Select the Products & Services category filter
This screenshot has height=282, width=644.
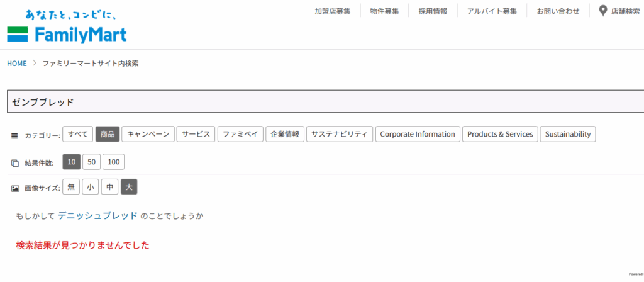click(x=500, y=134)
